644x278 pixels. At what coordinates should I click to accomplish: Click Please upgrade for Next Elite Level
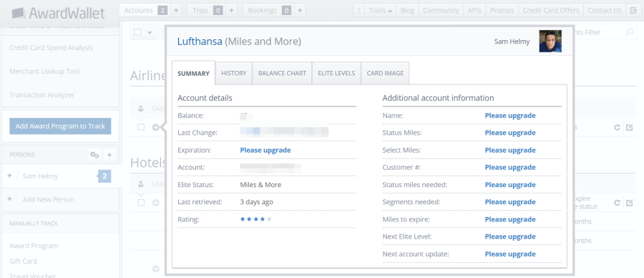click(510, 236)
